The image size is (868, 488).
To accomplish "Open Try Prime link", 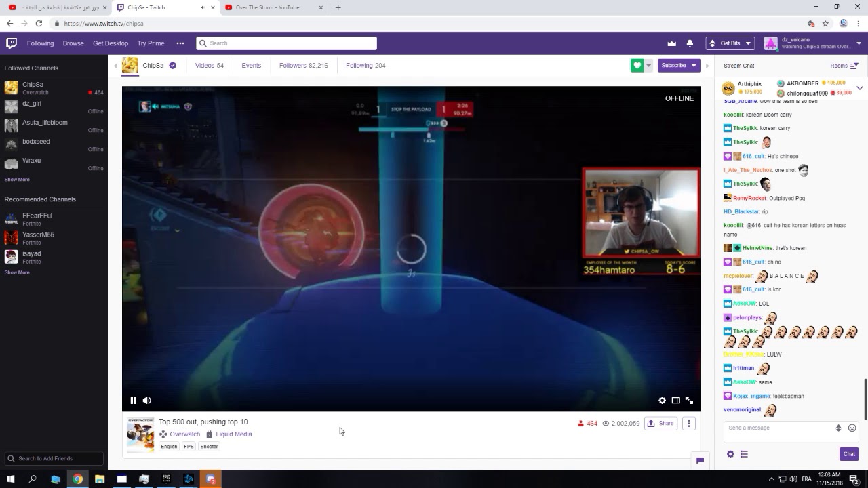I will tap(151, 43).
